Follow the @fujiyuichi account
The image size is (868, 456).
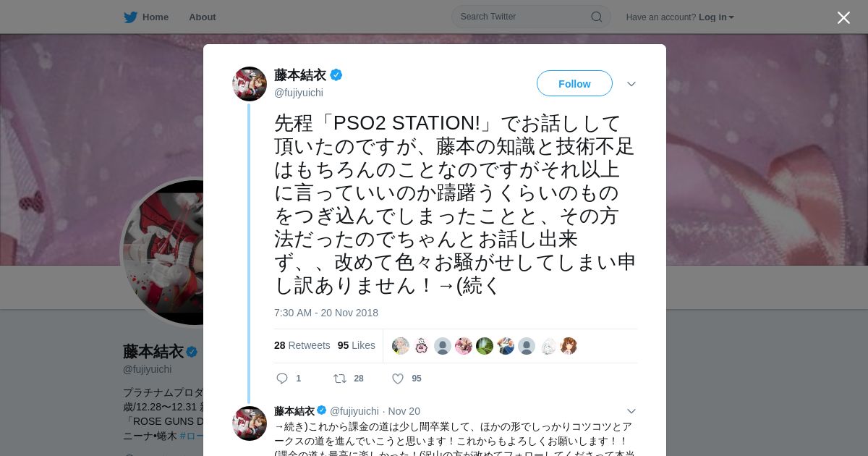[x=574, y=83]
